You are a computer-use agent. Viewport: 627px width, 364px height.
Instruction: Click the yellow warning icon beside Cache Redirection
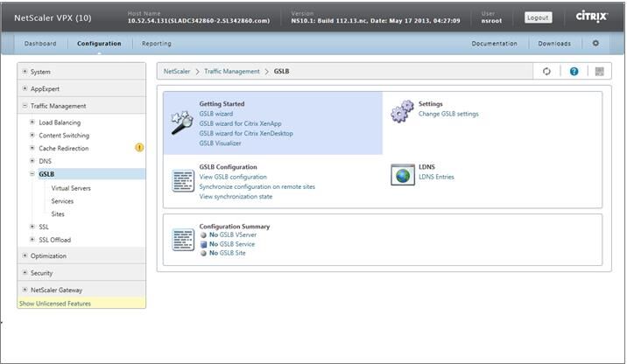138,148
